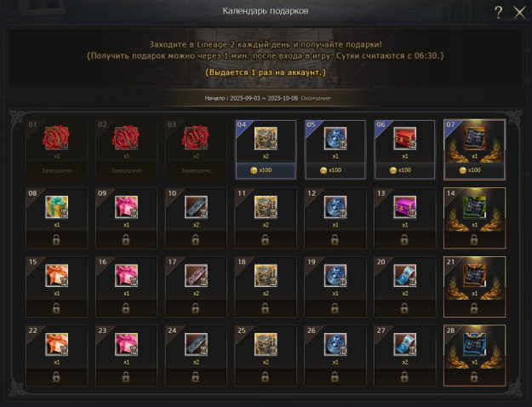
Task: Select the day 17 brown plate reward icon
Action: point(196,275)
